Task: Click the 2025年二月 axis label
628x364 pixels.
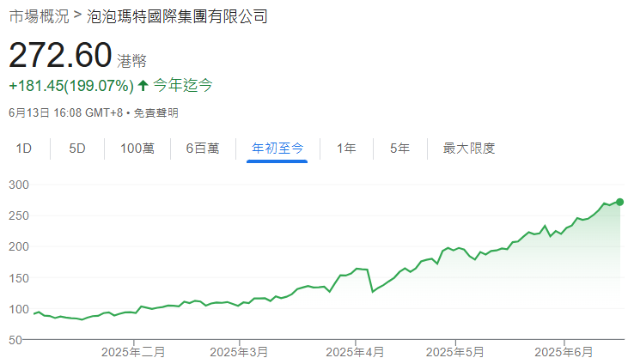Action: coord(133,352)
